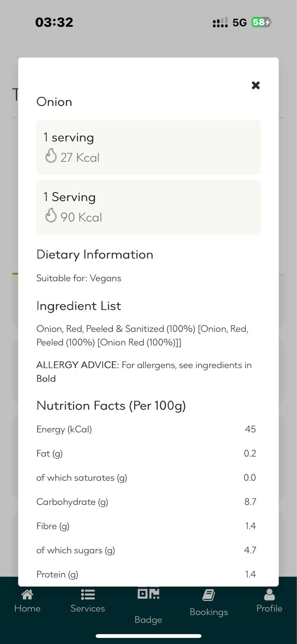
Task: Tap the flame icon beside 27 Kcal
Action: click(x=51, y=156)
